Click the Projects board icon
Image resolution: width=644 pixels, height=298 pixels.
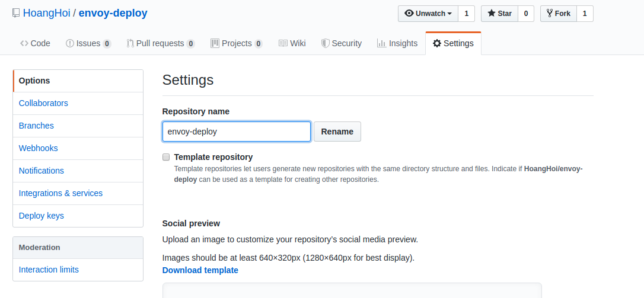pos(215,43)
